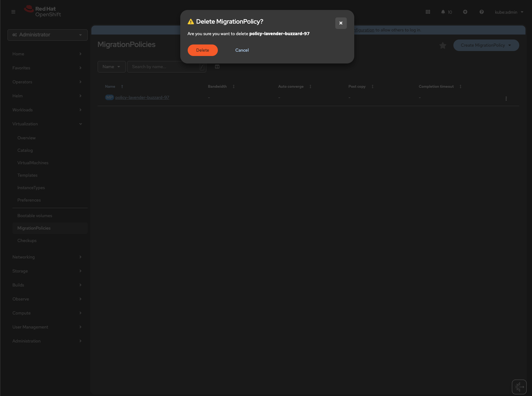Screen dimensions: 532x396
Task: Open notifications bell showing 10
Action: 447,12
